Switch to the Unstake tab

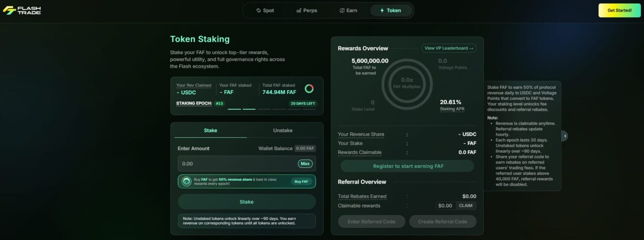283,131
